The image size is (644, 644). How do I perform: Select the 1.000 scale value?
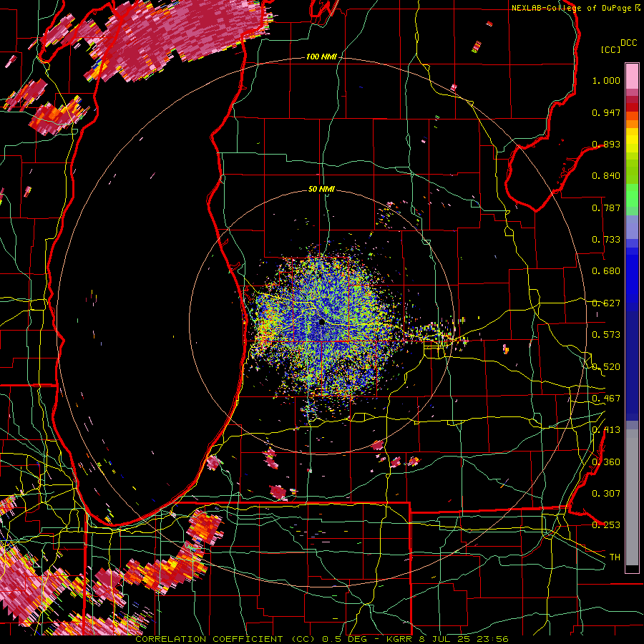[606, 80]
